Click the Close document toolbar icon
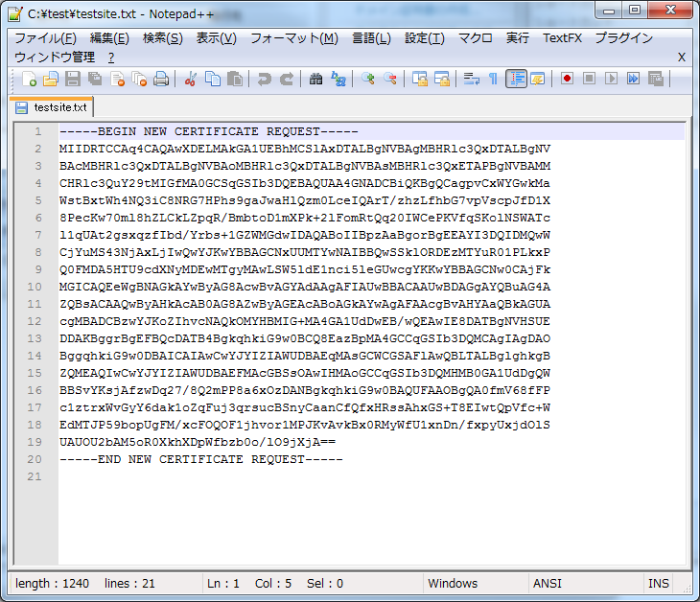 (x=117, y=79)
